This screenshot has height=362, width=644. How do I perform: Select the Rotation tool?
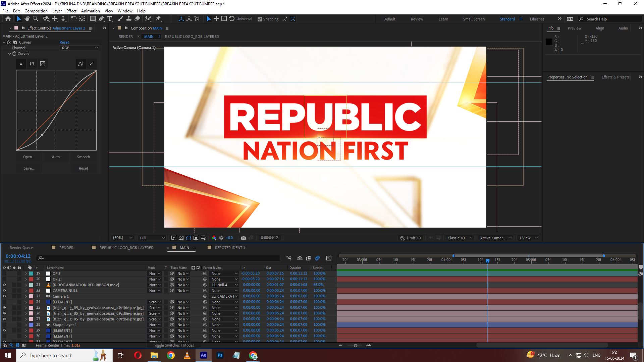(x=74, y=19)
